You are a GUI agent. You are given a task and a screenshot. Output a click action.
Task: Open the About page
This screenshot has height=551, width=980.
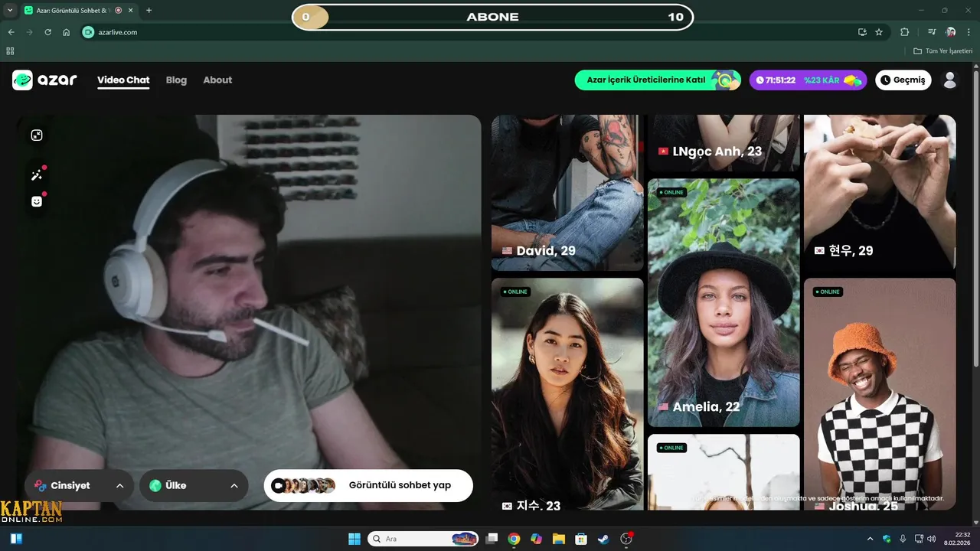point(217,80)
